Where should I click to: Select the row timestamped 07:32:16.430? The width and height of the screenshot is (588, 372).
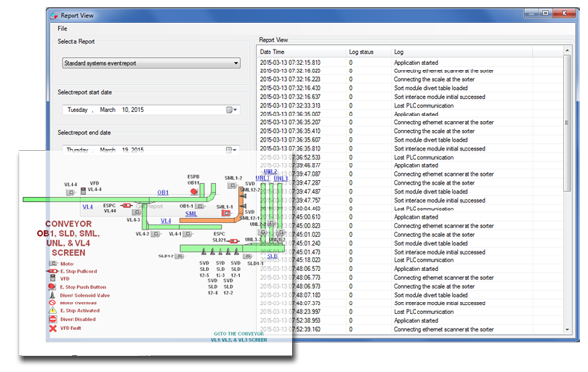point(411,88)
